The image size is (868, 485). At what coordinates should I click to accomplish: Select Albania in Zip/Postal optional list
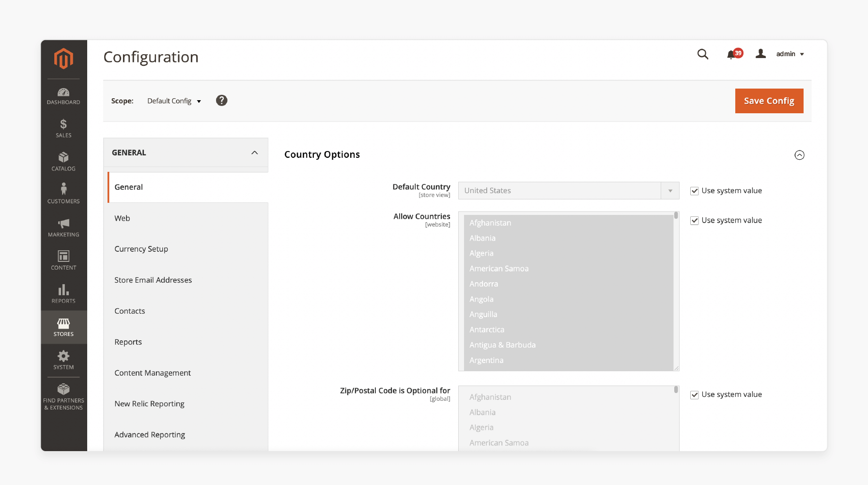[569, 412]
